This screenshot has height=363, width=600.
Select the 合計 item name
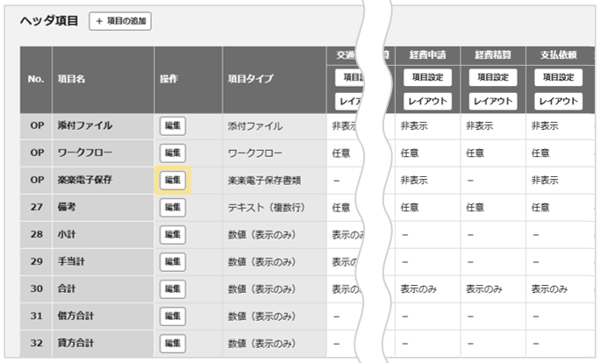pos(67,288)
